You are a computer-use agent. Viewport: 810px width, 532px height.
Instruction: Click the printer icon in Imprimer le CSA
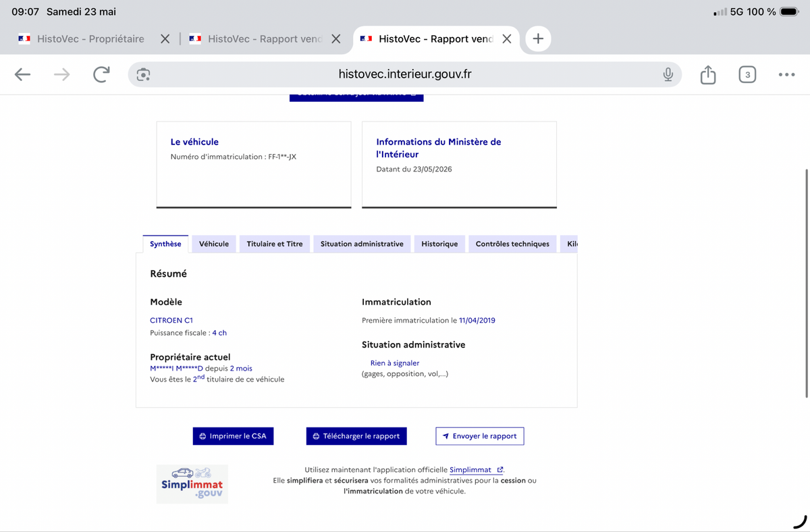[x=202, y=437]
